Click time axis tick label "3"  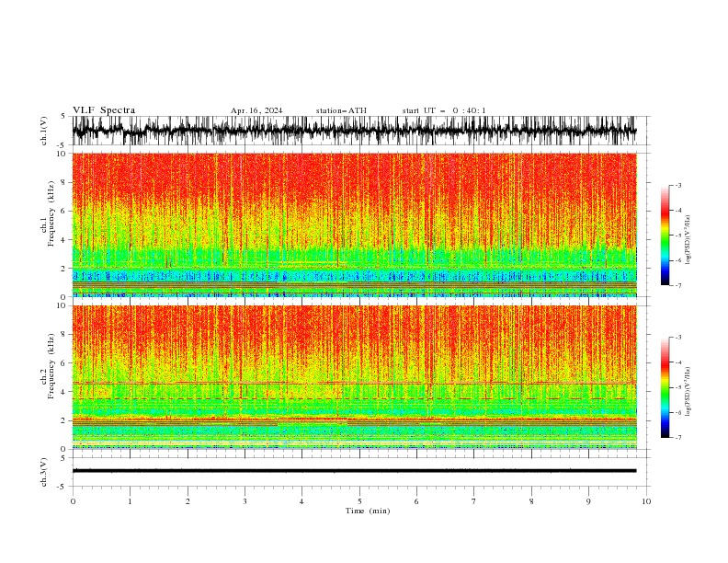[x=245, y=501]
